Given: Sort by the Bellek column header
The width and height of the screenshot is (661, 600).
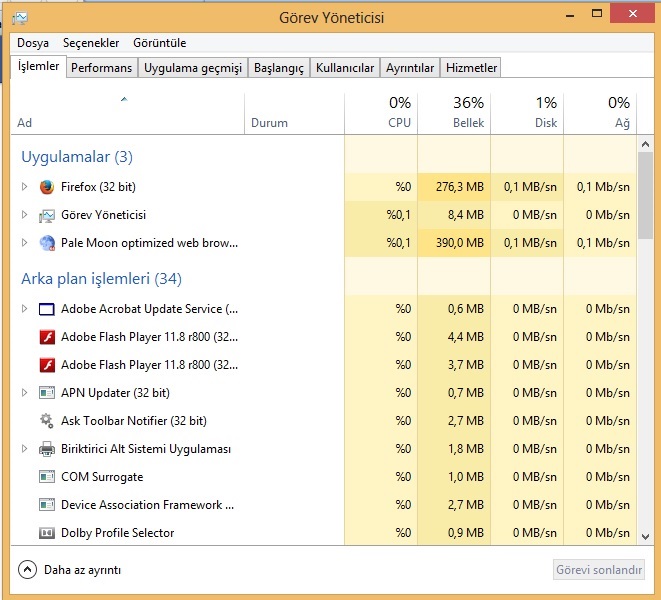Looking at the screenshot, I should [454, 113].
